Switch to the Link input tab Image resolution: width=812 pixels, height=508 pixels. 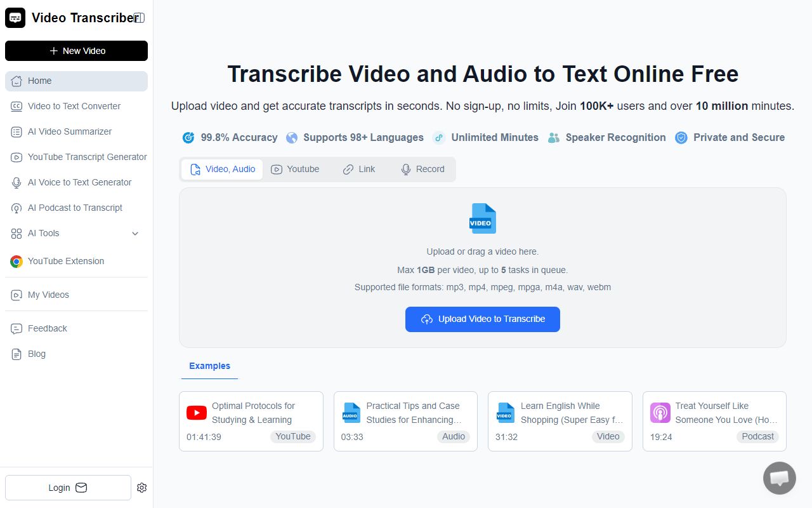coord(359,169)
